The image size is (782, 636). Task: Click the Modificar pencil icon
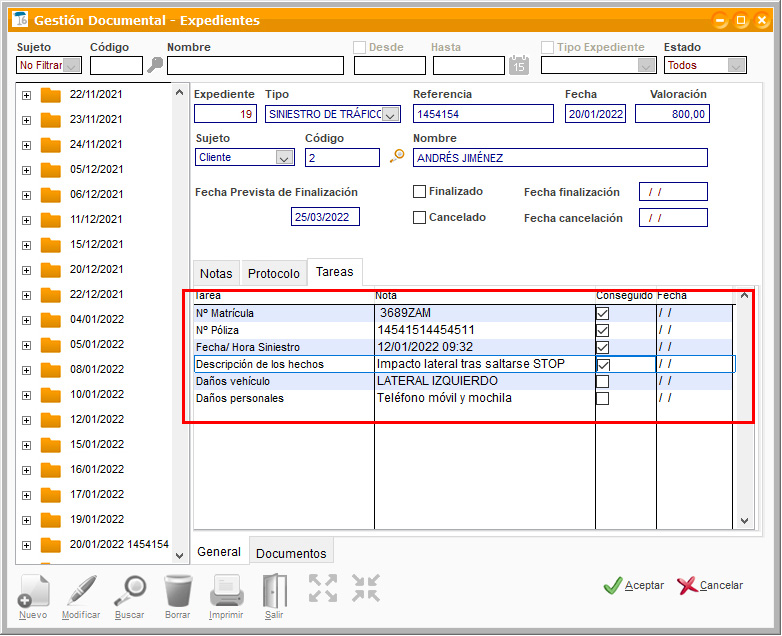[x=81, y=591]
